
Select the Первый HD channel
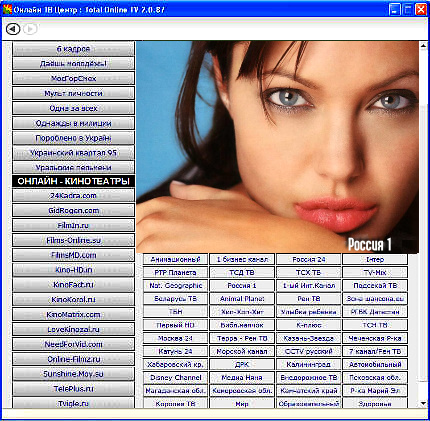pos(175,325)
